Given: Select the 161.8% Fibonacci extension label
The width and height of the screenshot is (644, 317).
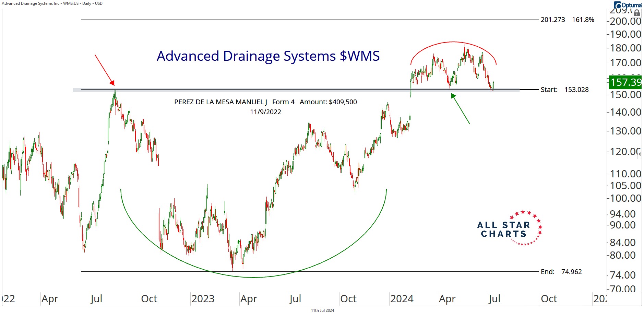Looking at the screenshot, I should [x=583, y=20].
